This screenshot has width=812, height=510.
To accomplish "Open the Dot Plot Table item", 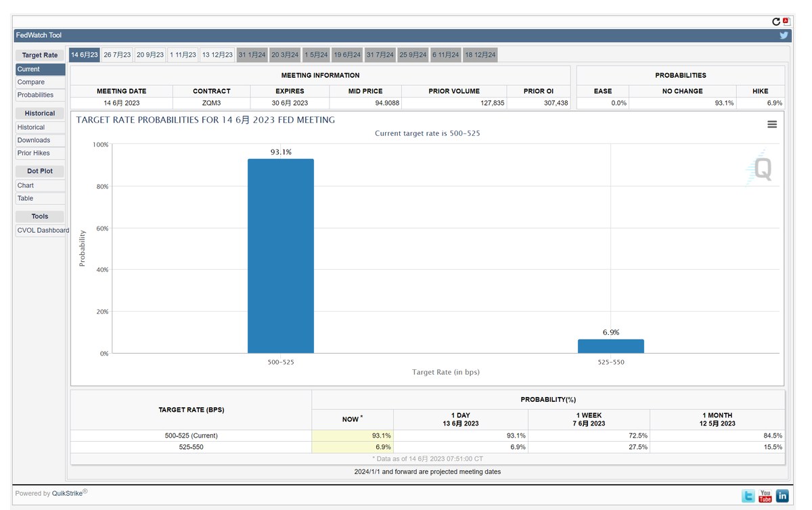I will pyautogui.click(x=41, y=198).
